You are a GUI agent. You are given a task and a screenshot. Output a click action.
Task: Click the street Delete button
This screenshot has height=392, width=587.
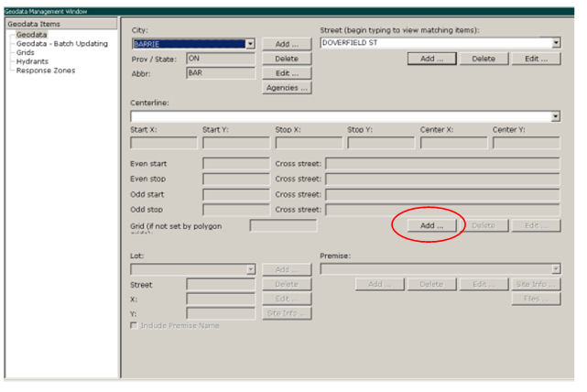483,59
